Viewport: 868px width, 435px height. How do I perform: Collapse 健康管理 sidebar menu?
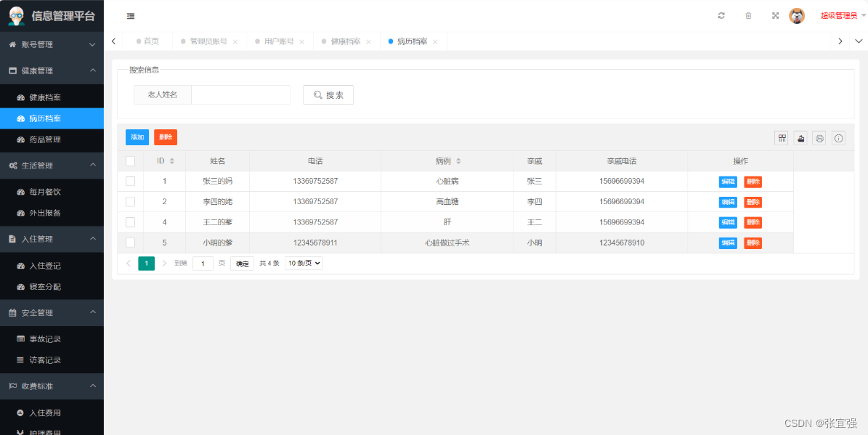click(x=52, y=70)
